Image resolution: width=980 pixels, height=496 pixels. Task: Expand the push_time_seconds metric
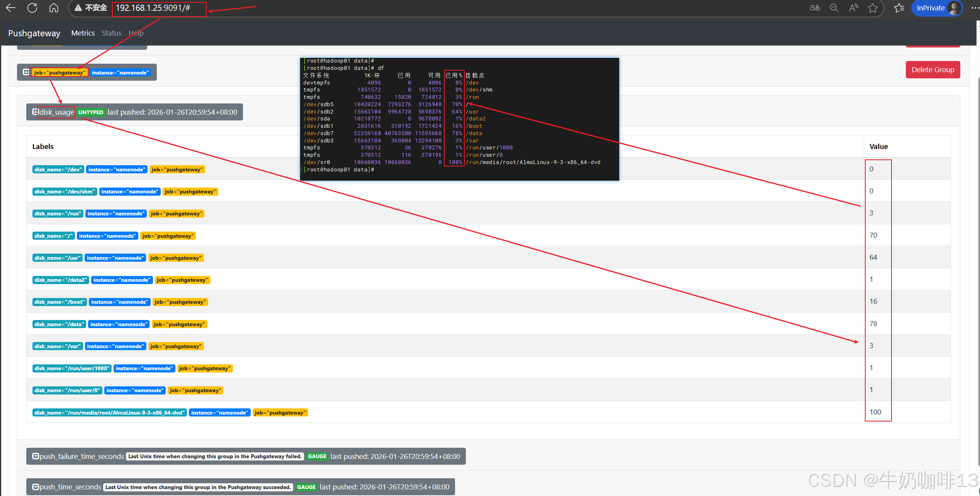tap(35, 487)
